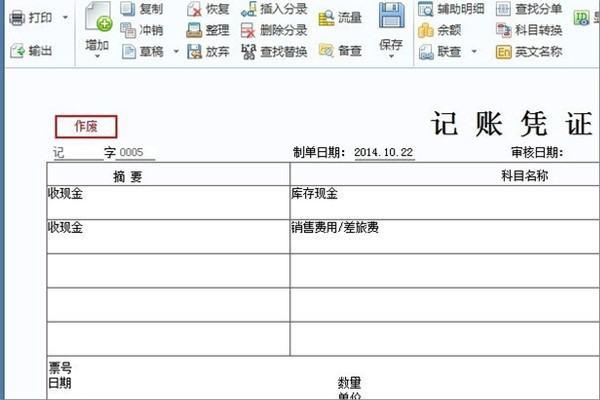
Task: Click the 恢复 (Restore) icon
Action: point(194,9)
